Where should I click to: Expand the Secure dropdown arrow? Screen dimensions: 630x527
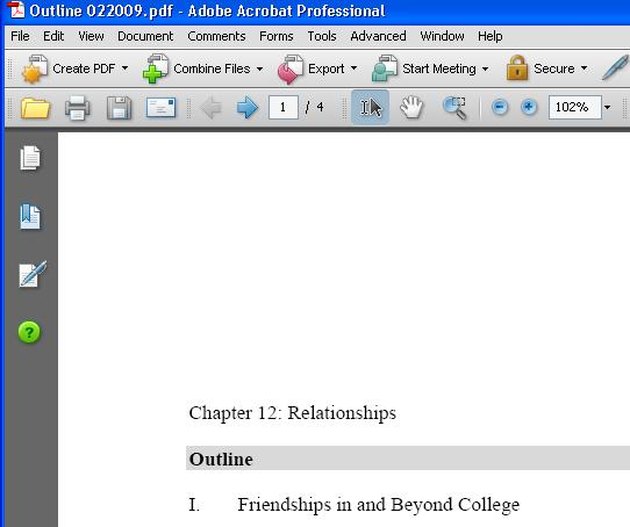584,68
